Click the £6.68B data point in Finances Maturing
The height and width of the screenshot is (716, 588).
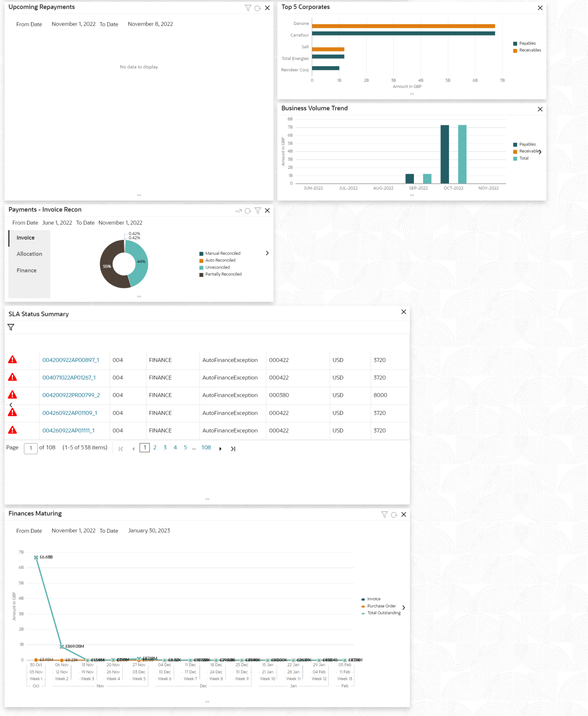36,557
